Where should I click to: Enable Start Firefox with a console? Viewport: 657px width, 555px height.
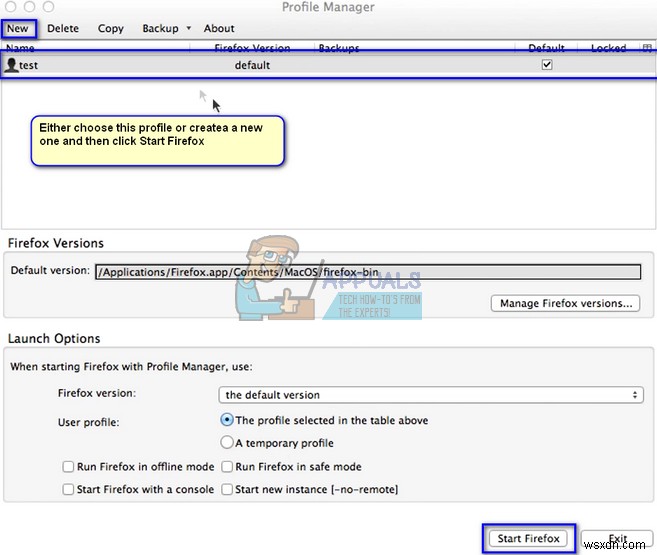click(68, 489)
